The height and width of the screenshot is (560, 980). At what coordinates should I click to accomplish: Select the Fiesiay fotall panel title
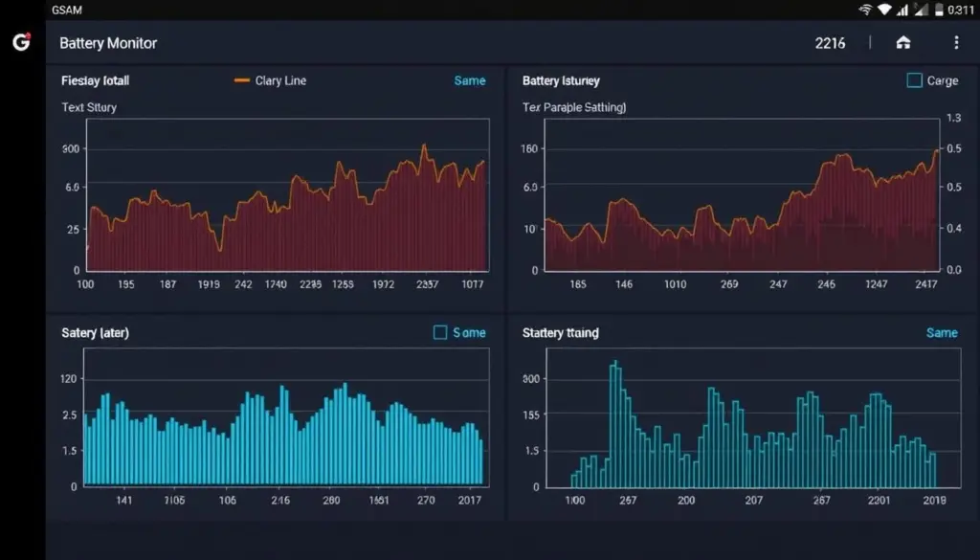tap(95, 80)
